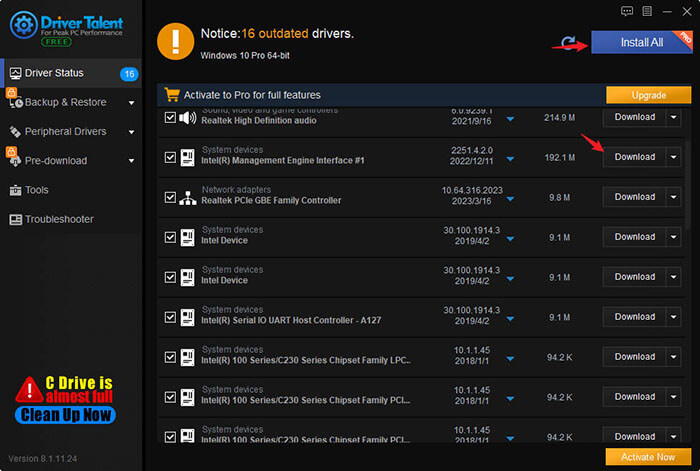Click the speaker icon for Realtek audio
The image size is (700, 471).
(188, 118)
